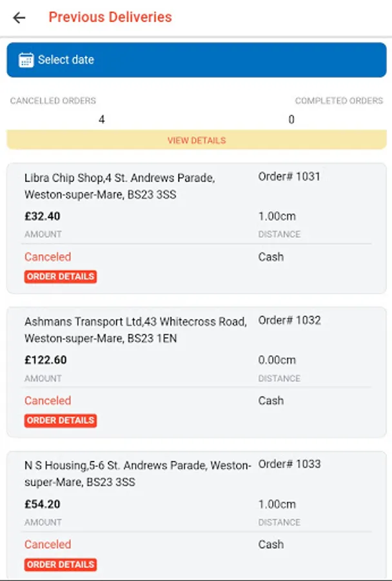Viewport: 392px width, 581px height.
Task: Click Canceled status on order 1032
Action: coord(48,401)
